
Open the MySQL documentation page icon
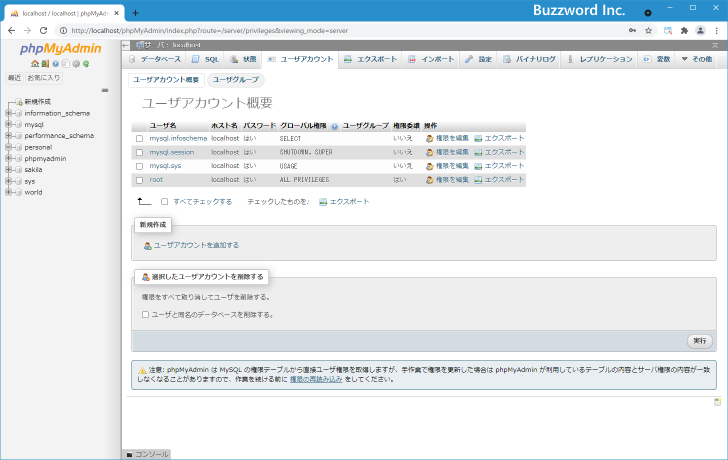pyautogui.click(x=65, y=64)
